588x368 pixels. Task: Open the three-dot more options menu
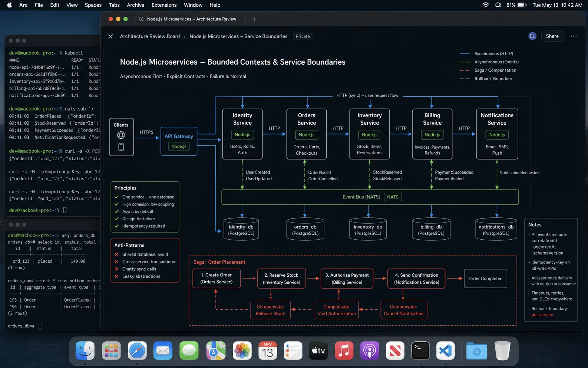tap(574, 36)
